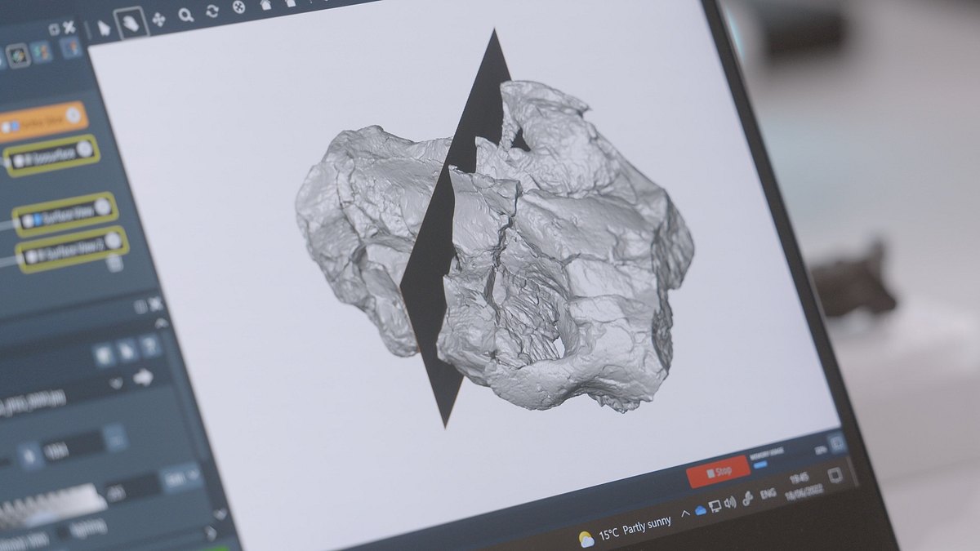Toggle viewer square on Isosurface module

pyautogui.click(x=17, y=162)
